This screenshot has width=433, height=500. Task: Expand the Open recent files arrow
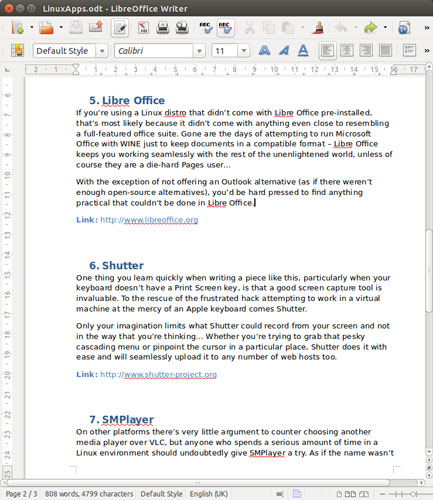61,27
